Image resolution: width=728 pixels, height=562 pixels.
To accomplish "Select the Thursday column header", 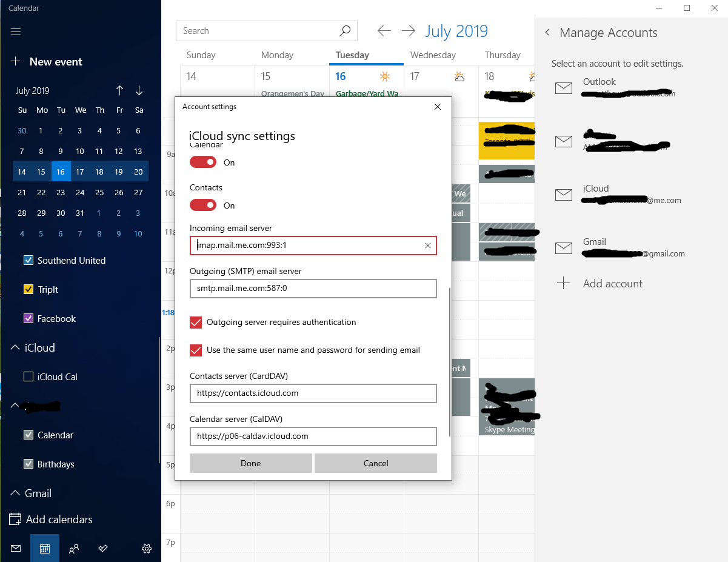I will (x=503, y=55).
